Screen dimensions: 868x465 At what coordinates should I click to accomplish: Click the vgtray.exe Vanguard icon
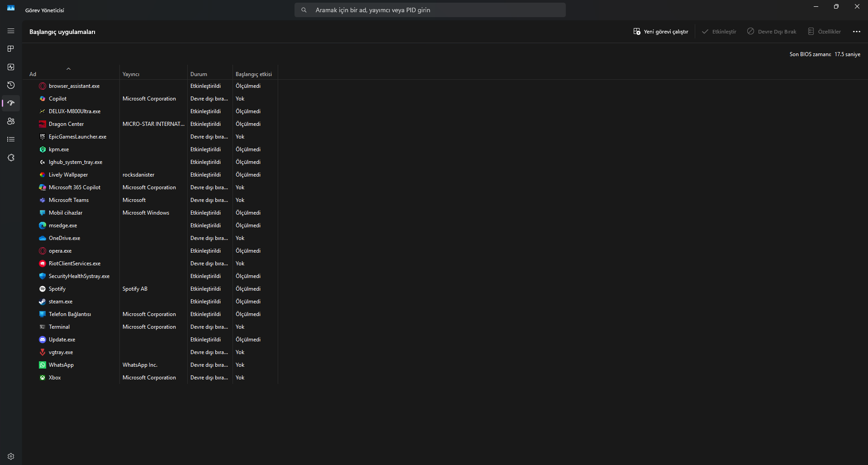point(43,352)
